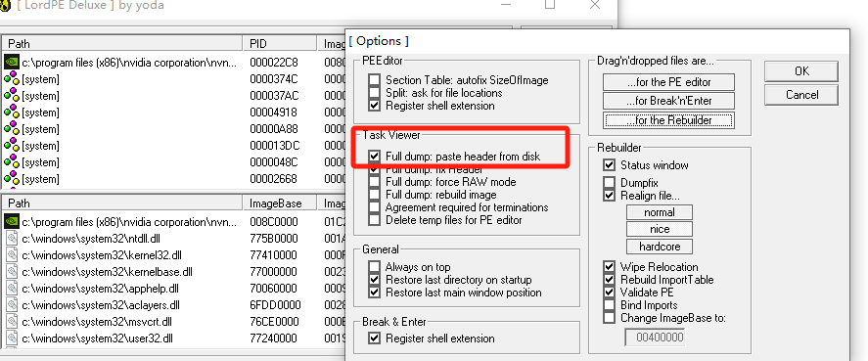Image resolution: width=868 pixels, height=361 pixels.
Task: Sort modules by ImageBase column header
Action: pos(280,203)
